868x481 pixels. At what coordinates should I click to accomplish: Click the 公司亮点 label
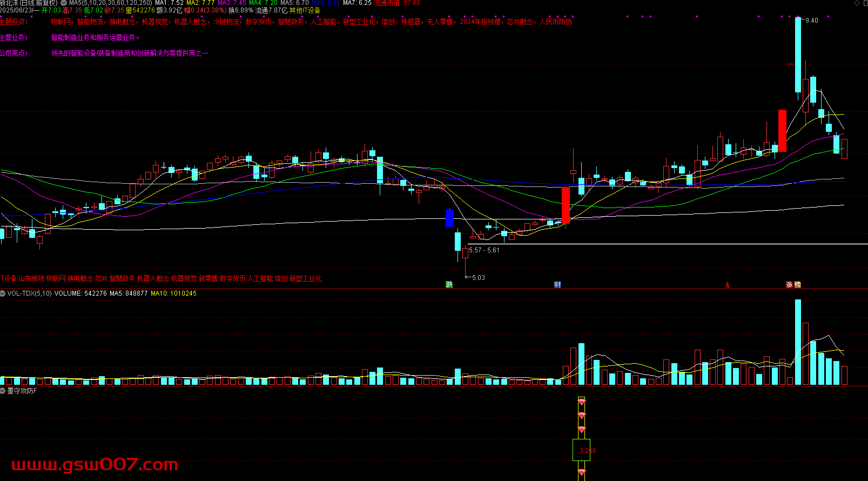tap(14, 54)
